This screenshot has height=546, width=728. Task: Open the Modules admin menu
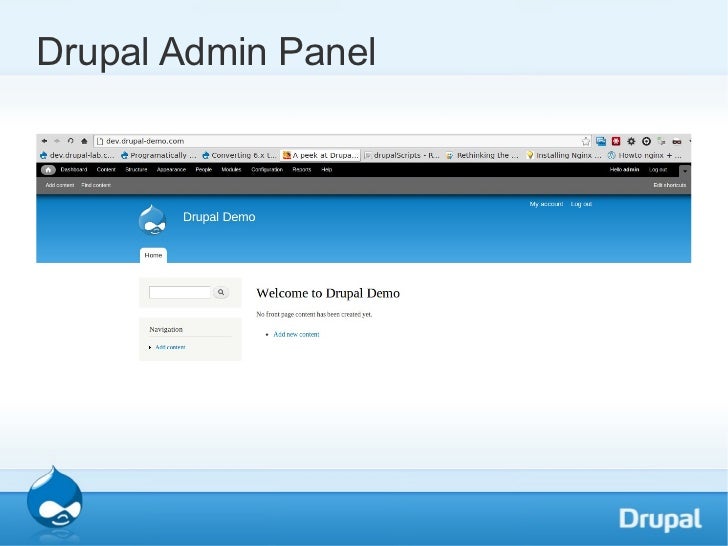tap(231, 169)
